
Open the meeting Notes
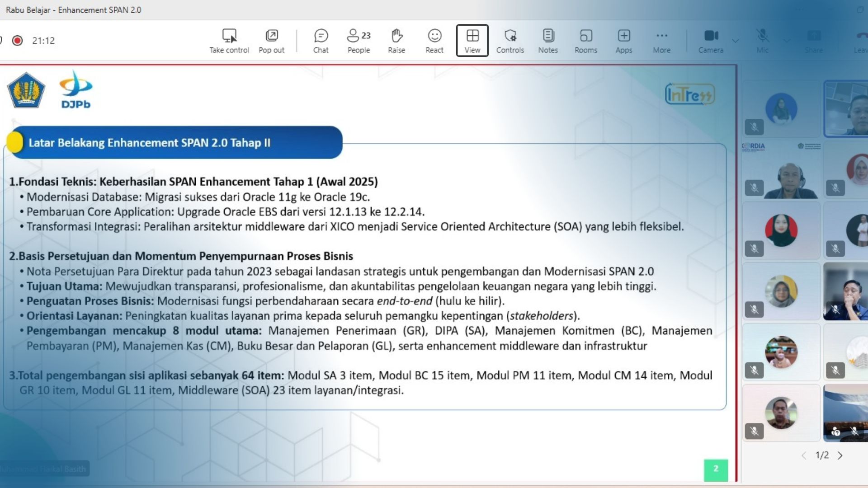click(548, 40)
